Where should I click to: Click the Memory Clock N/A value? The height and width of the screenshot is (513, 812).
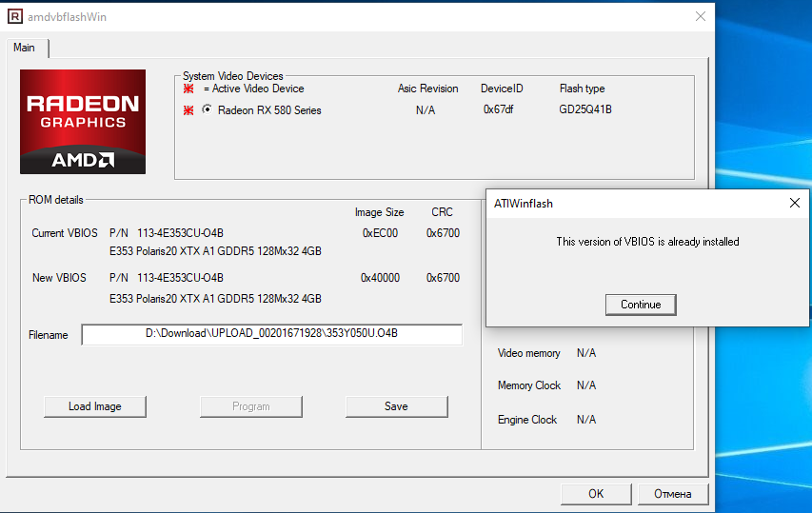point(586,385)
